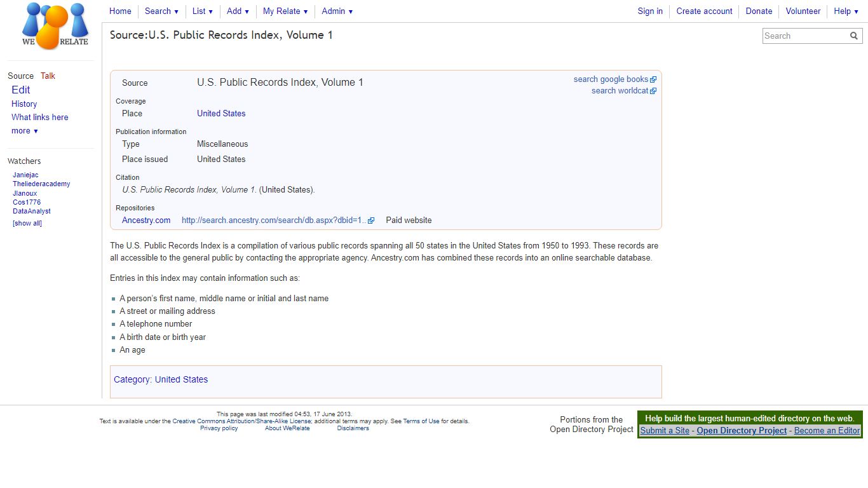Viewport: 868px width, 488px height.
Task: Expand the sidebar 'more' dropdown
Action: (25, 131)
